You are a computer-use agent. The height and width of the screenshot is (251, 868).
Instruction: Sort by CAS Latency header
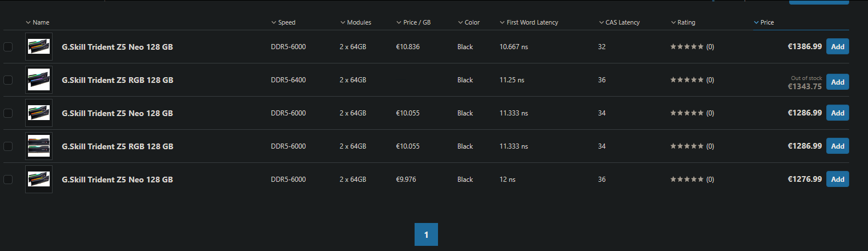point(619,22)
